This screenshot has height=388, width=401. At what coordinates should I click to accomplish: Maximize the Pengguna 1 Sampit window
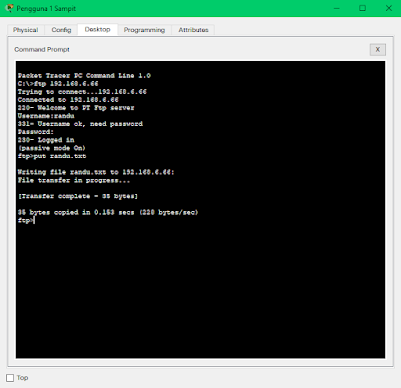coord(362,8)
